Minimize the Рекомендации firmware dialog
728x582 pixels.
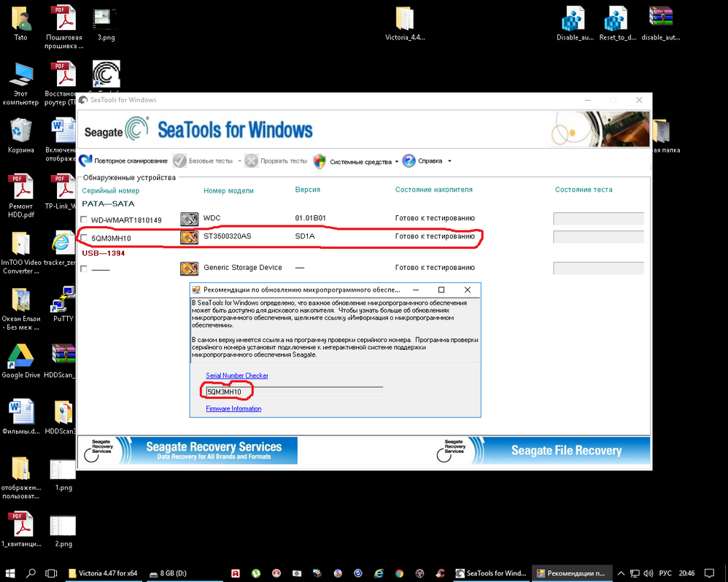click(x=416, y=290)
